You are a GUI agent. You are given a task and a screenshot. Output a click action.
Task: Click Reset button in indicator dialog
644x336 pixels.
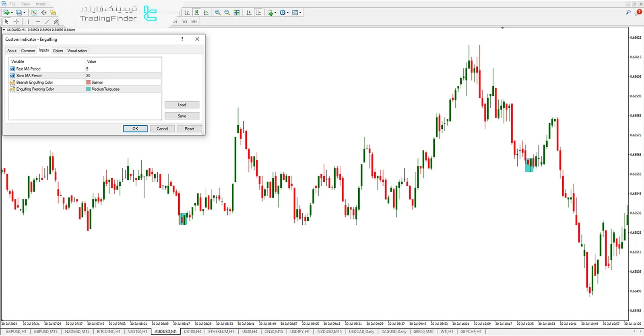pyautogui.click(x=189, y=129)
